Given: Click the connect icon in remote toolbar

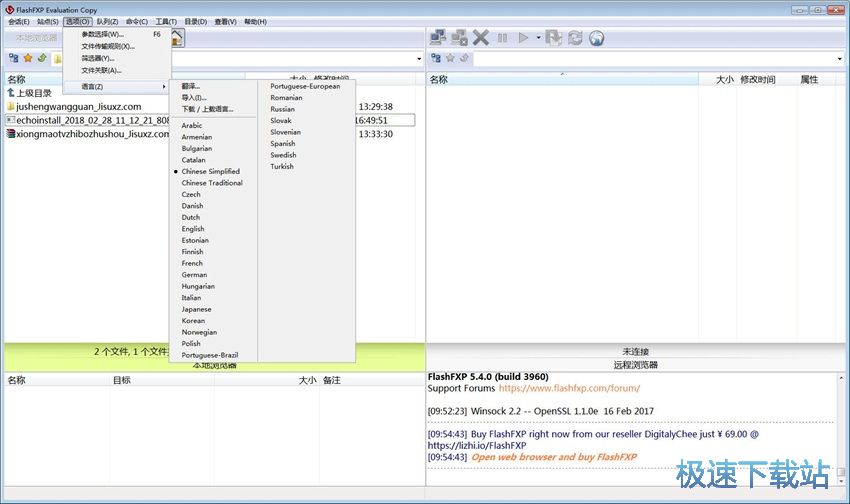Looking at the screenshot, I should pos(438,37).
